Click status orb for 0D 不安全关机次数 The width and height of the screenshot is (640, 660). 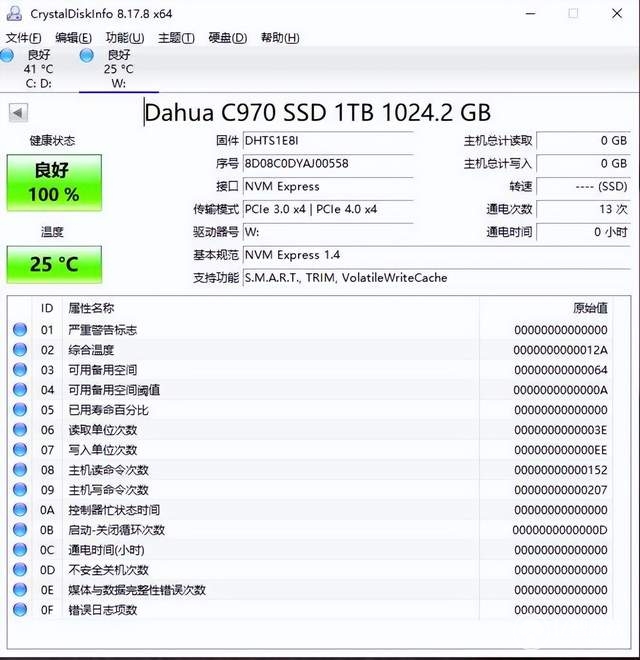coord(20,570)
